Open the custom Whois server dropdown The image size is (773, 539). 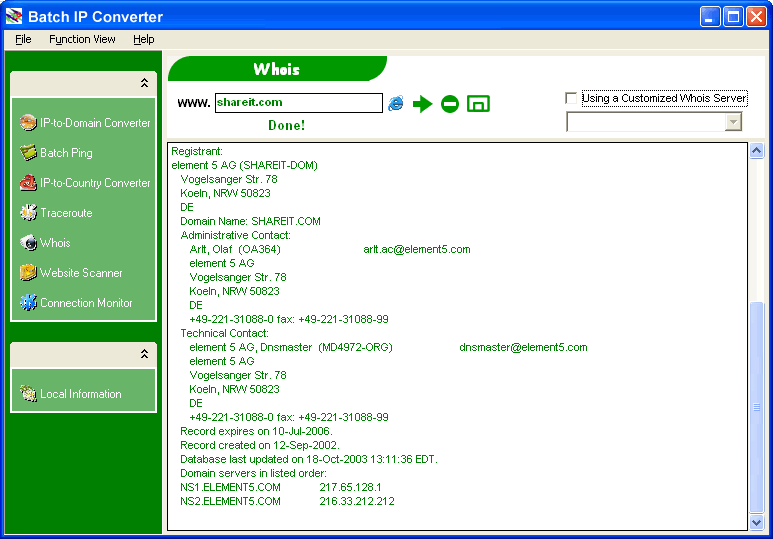pyautogui.click(x=733, y=122)
